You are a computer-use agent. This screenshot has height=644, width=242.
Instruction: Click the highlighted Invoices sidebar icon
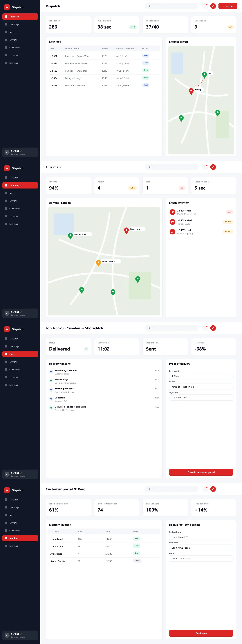point(6,538)
